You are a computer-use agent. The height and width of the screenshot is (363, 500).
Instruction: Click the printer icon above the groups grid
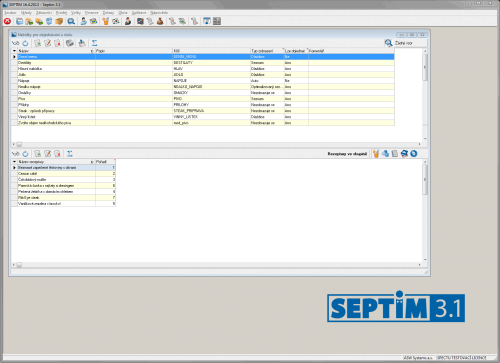pyautogui.click(x=70, y=43)
